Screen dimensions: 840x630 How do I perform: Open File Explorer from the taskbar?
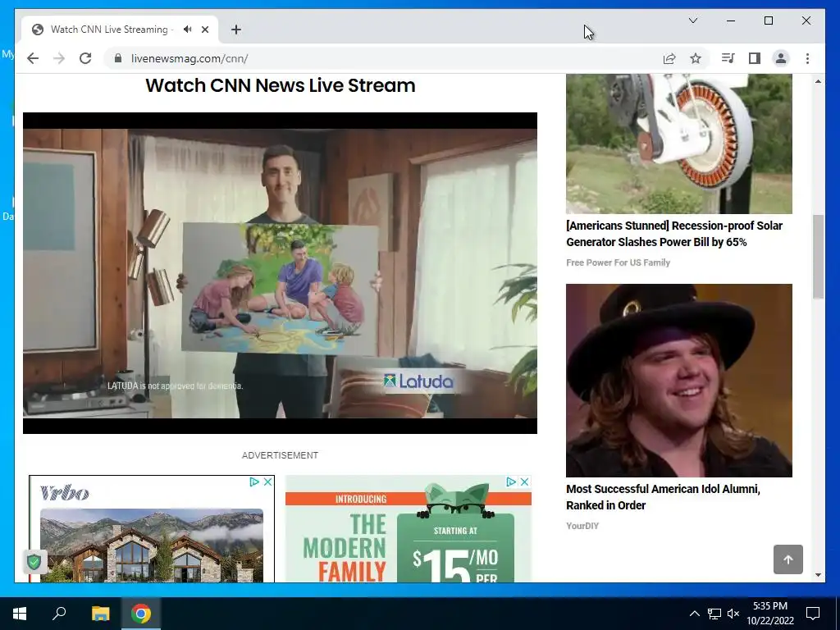click(100, 614)
